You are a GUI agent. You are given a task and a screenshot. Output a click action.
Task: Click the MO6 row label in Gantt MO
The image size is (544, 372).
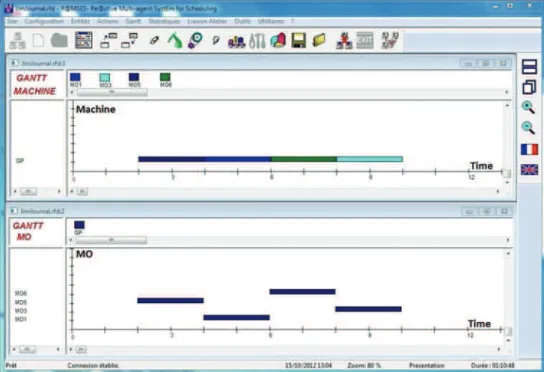pos(21,294)
